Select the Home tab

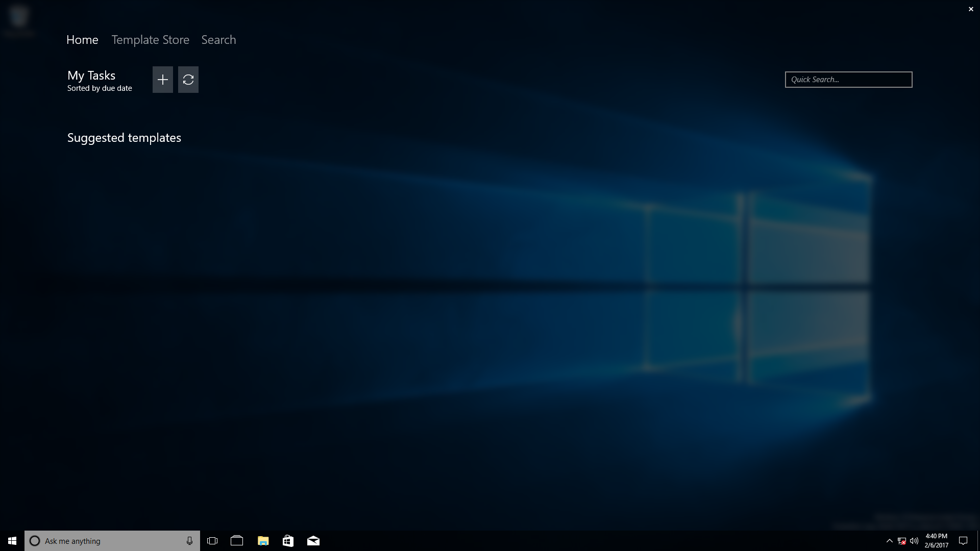(82, 40)
